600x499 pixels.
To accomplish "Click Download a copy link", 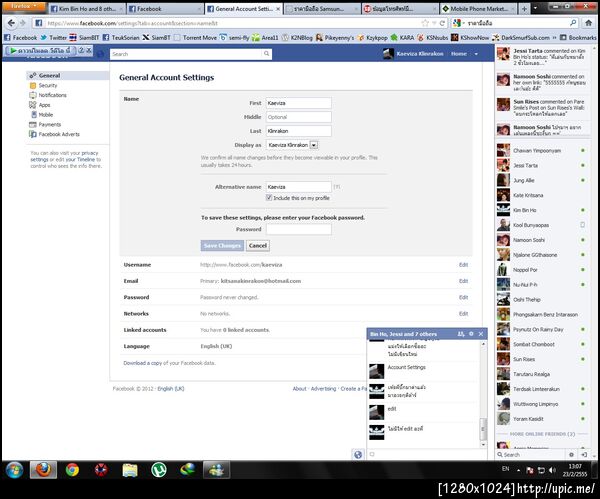I will [142, 363].
